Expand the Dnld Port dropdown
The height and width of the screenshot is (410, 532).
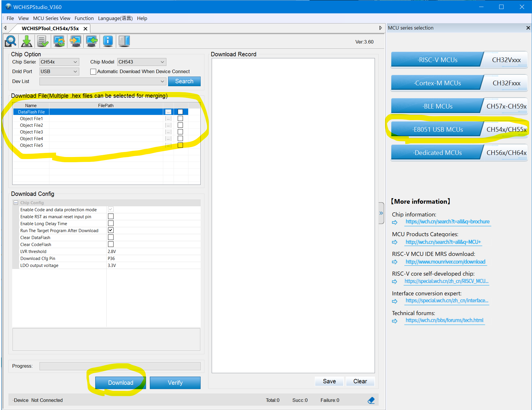click(59, 72)
